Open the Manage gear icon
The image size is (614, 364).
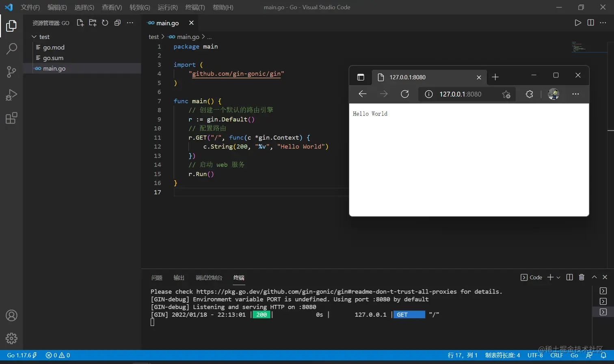(11, 338)
